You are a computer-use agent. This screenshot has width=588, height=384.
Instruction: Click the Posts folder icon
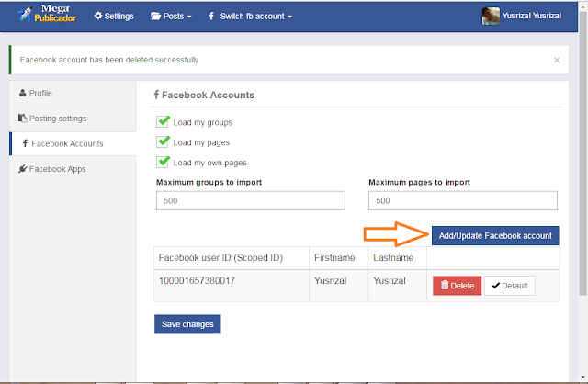[x=155, y=17]
